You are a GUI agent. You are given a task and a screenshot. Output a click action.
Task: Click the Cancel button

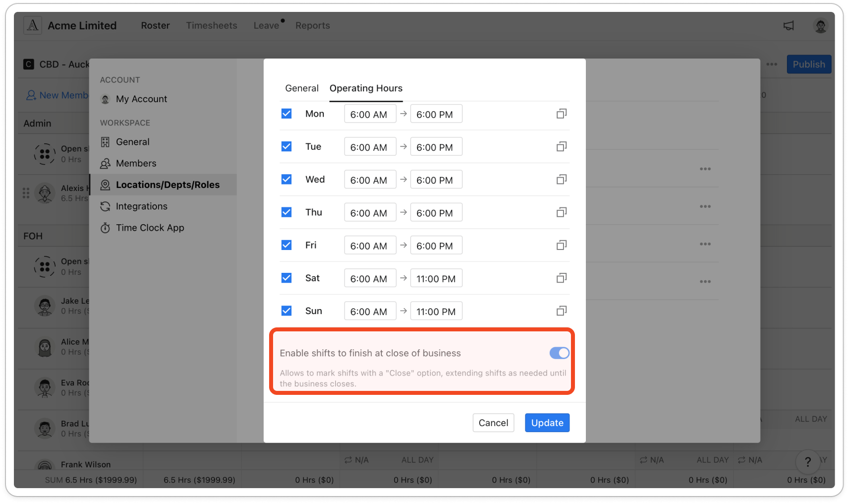click(494, 423)
